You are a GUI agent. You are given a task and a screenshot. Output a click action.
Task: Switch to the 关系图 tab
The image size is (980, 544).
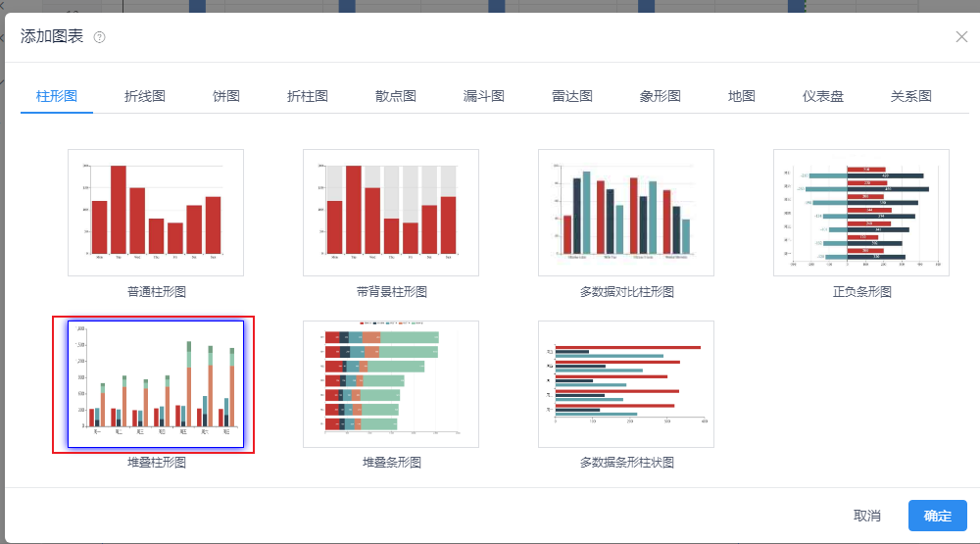[x=911, y=96]
